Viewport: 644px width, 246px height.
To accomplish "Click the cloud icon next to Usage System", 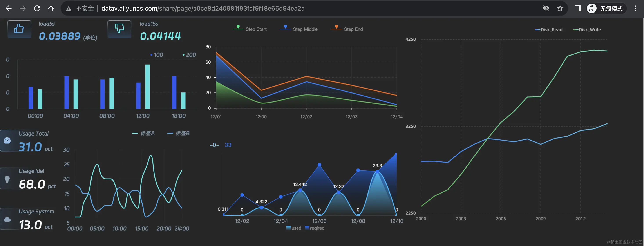I will (x=7, y=219).
